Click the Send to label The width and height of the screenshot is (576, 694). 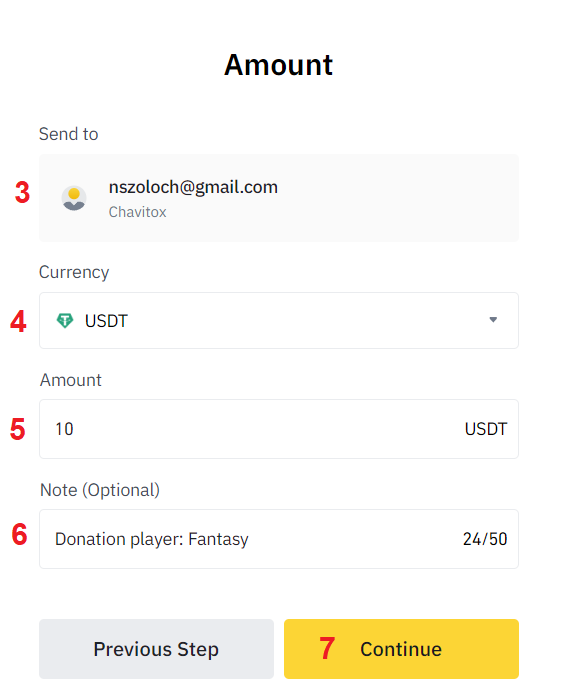[69, 134]
